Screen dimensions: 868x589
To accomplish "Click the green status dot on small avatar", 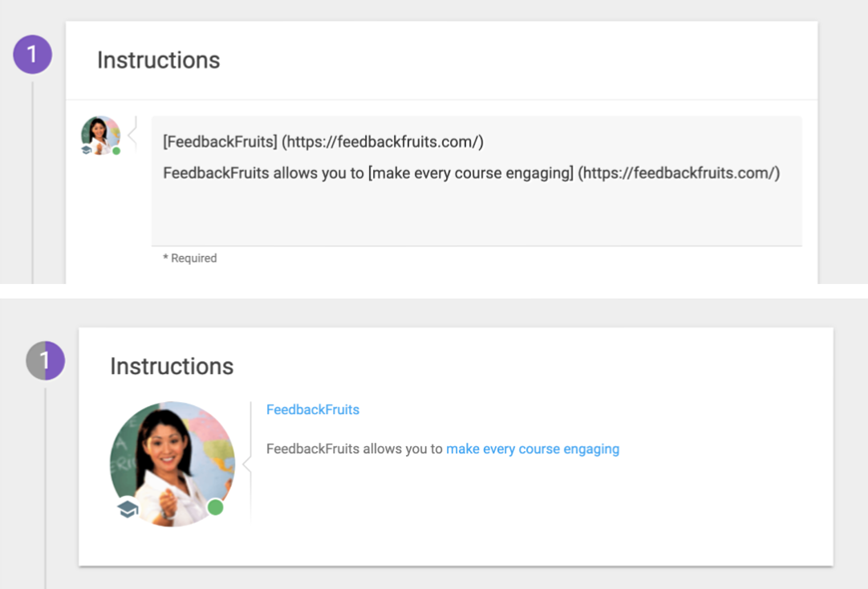I will point(116,151).
